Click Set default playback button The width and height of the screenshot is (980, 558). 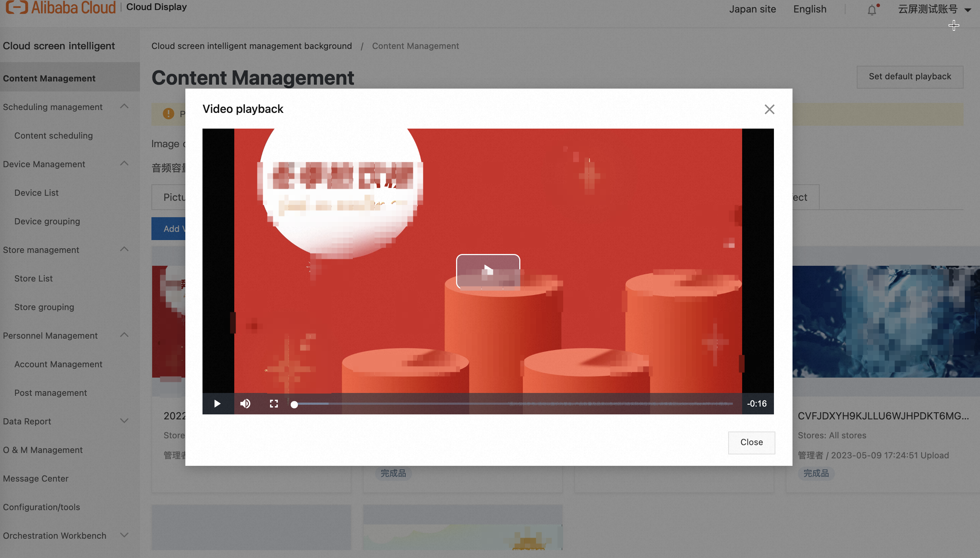point(910,77)
